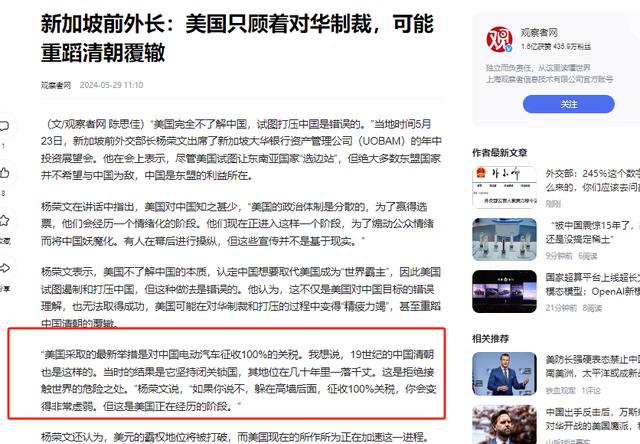Open 观察者网 red avatar logo

point(499,39)
